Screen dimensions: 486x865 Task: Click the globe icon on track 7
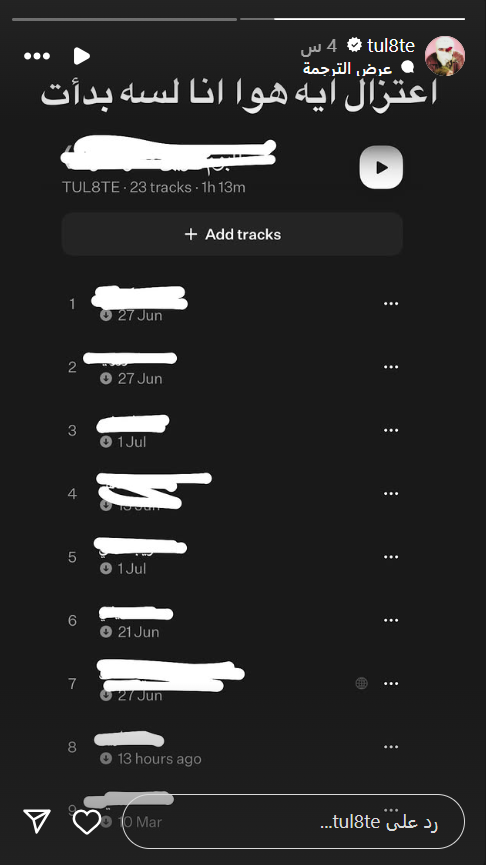(361, 684)
